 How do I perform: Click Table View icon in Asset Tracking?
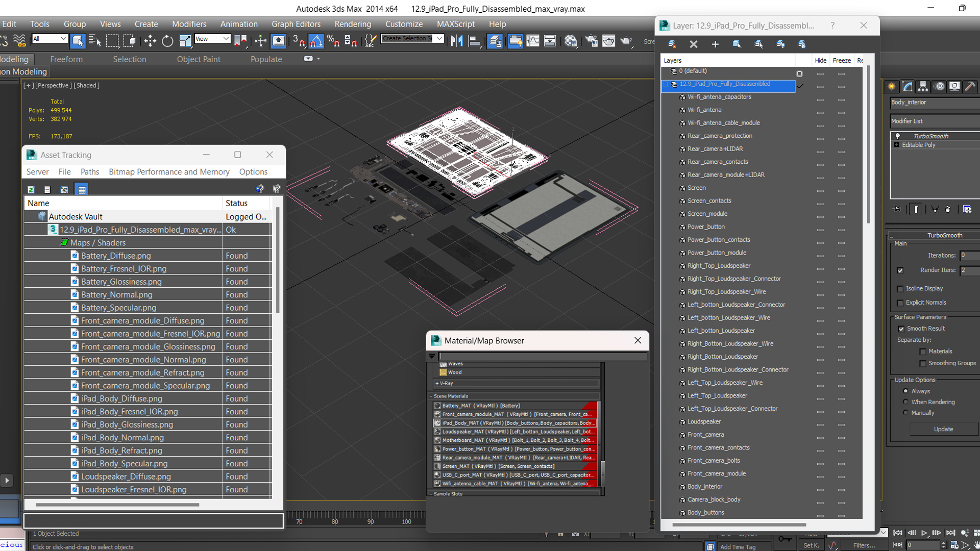(82, 189)
